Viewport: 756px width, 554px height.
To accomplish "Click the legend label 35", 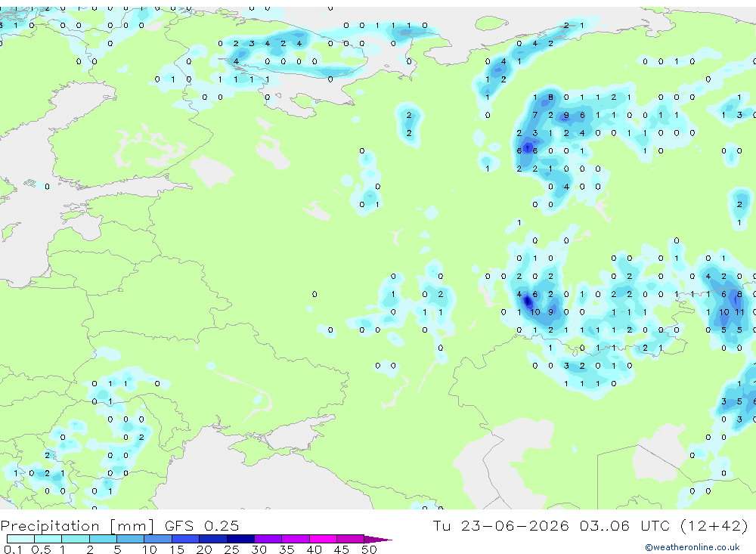I will (x=287, y=549).
